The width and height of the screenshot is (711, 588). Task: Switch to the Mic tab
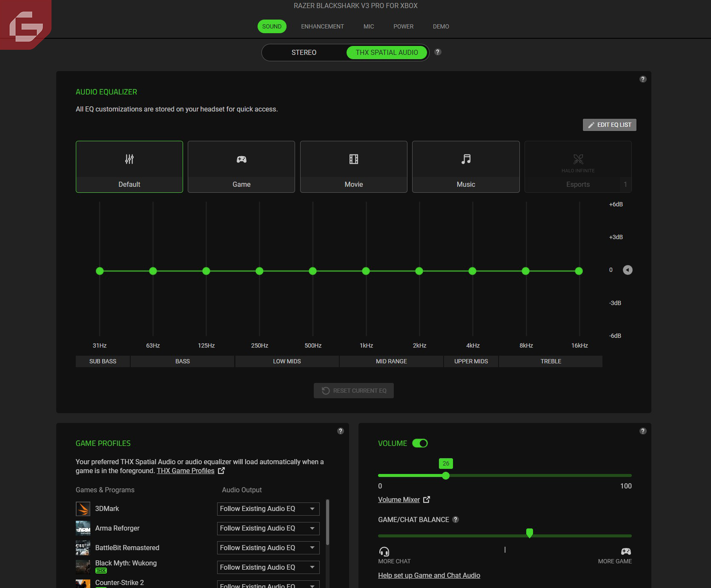[x=369, y=26]
